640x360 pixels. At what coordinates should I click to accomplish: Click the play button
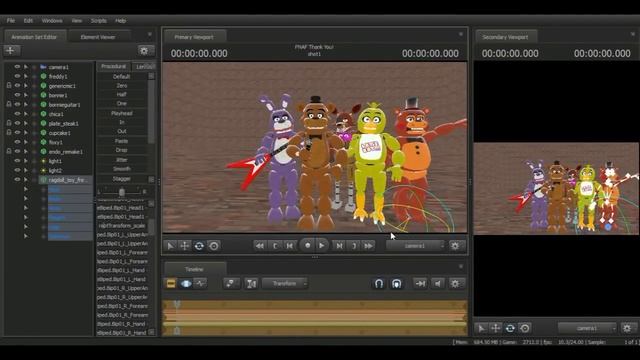point(322,245)
